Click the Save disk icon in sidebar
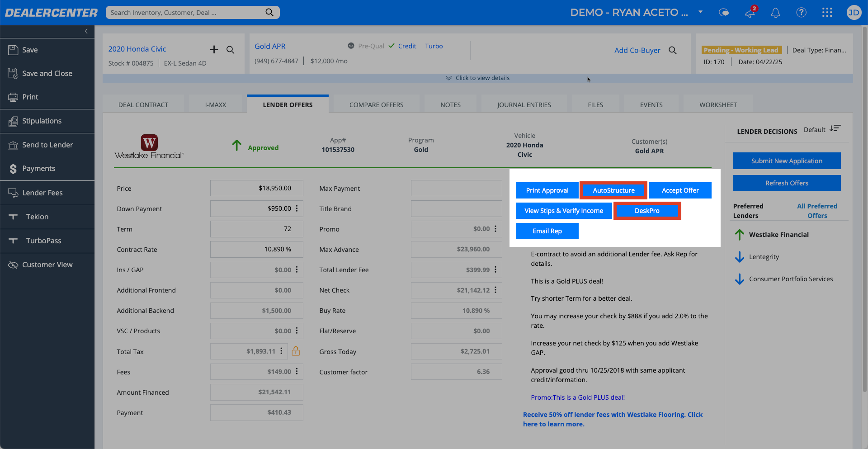The width and height of the screenshot is (868, 449). pos(13,50)
